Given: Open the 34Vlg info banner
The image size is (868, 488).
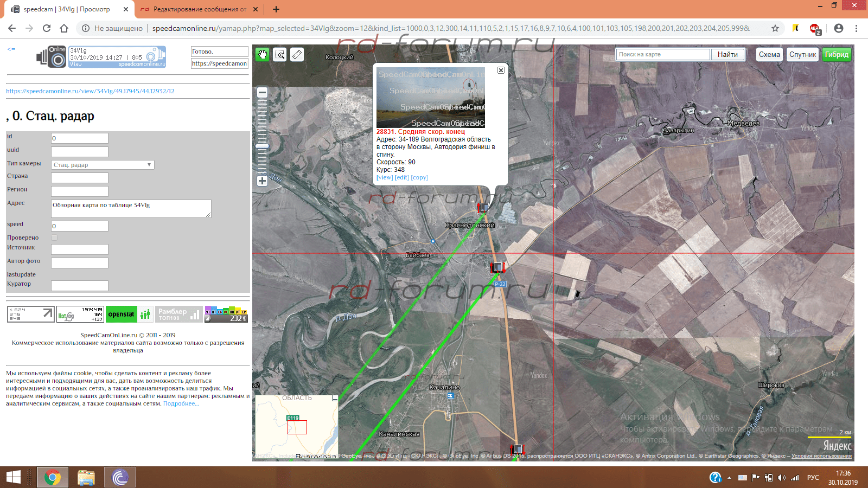Looking at the screenshot, I should (x=117, y=57).
